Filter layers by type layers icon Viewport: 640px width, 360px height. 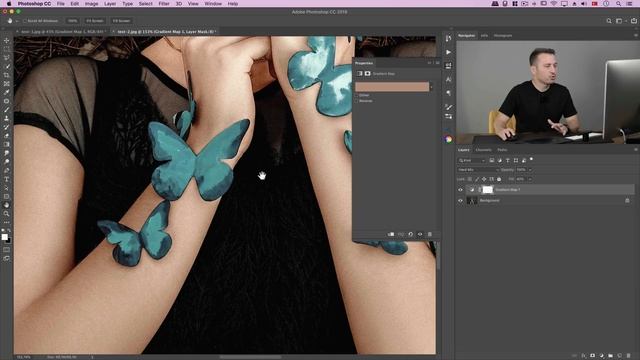(x=508, y=160)
